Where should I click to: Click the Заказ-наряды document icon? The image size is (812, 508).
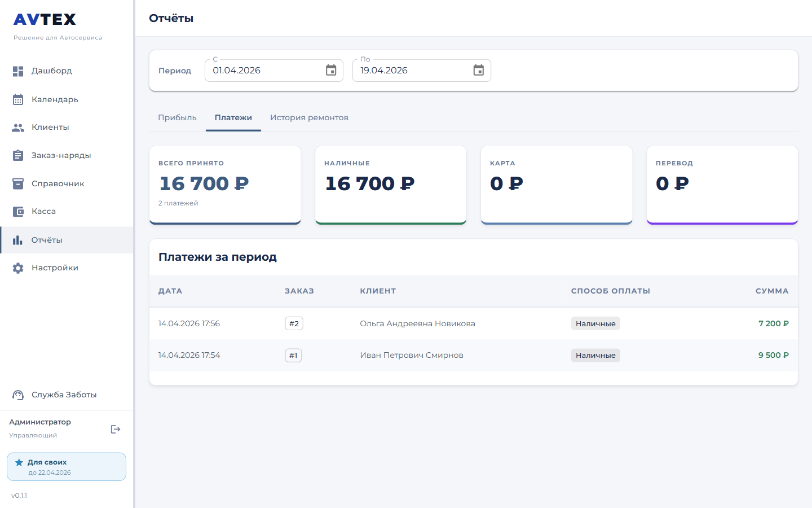(16, 155)
